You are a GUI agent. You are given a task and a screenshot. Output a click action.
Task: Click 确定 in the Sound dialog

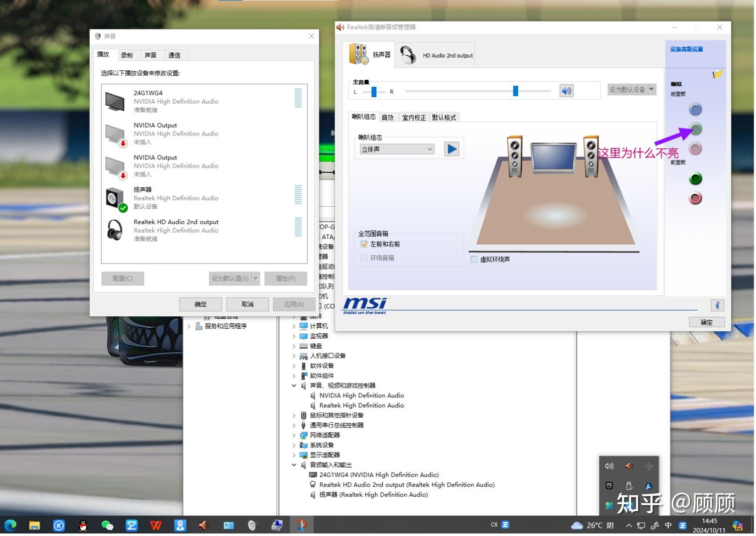tap(201, 304)
